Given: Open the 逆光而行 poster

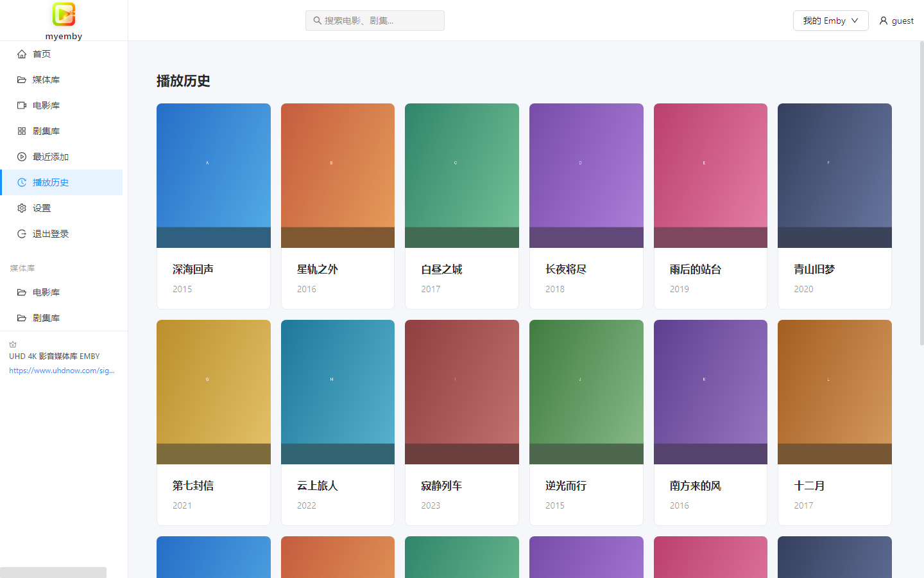Looking at the screenshot, I should (586, 392).
